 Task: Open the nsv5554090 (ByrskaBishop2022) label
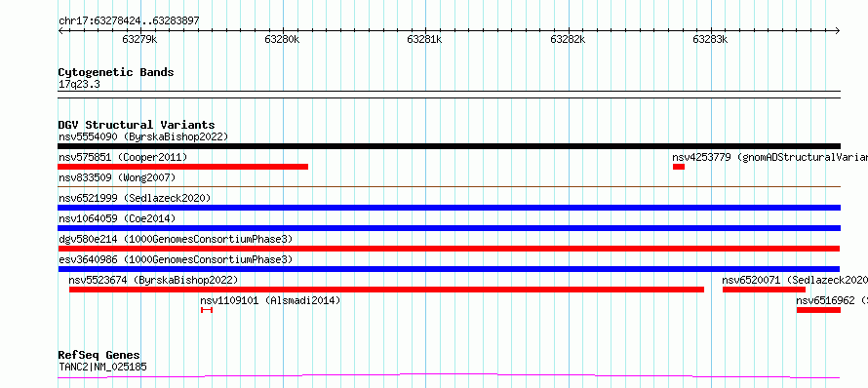[143, 136]
